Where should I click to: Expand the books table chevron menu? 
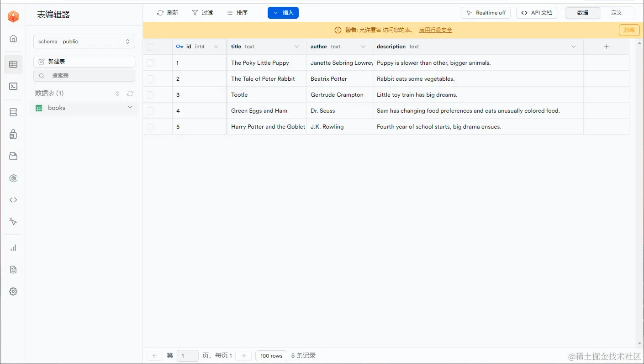[130, 108]
